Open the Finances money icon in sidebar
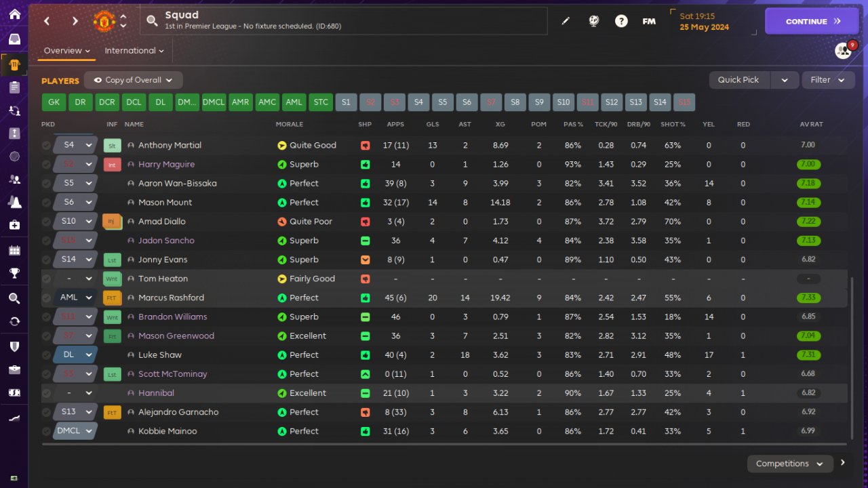868x488 pixels. click(x=14, y=392)
